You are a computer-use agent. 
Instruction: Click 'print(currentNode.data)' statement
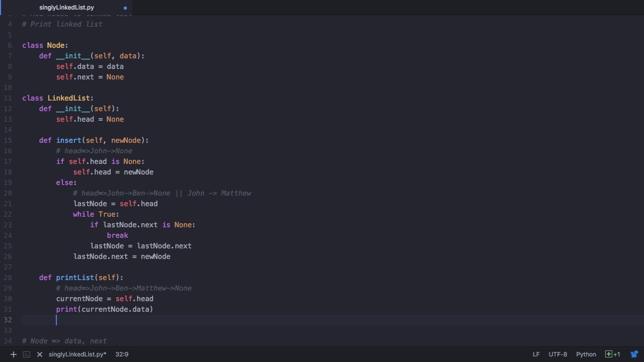point(105,309)
